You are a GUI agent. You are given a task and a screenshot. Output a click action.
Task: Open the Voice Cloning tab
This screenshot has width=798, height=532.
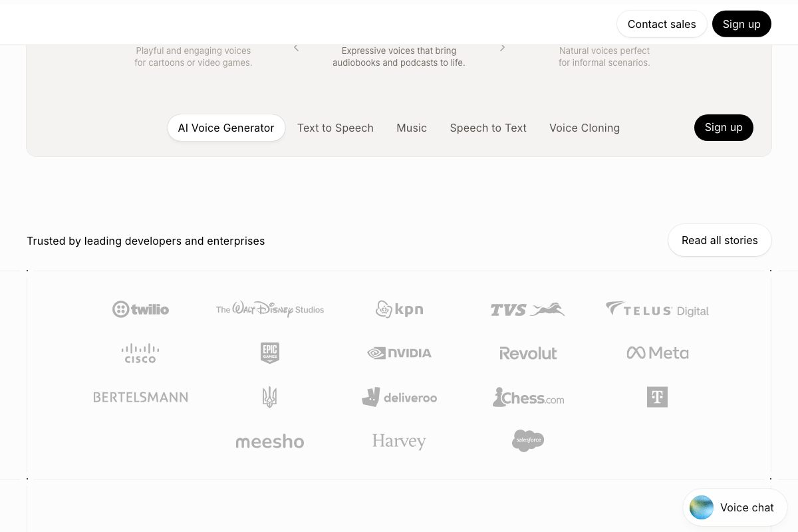[585, 128]
